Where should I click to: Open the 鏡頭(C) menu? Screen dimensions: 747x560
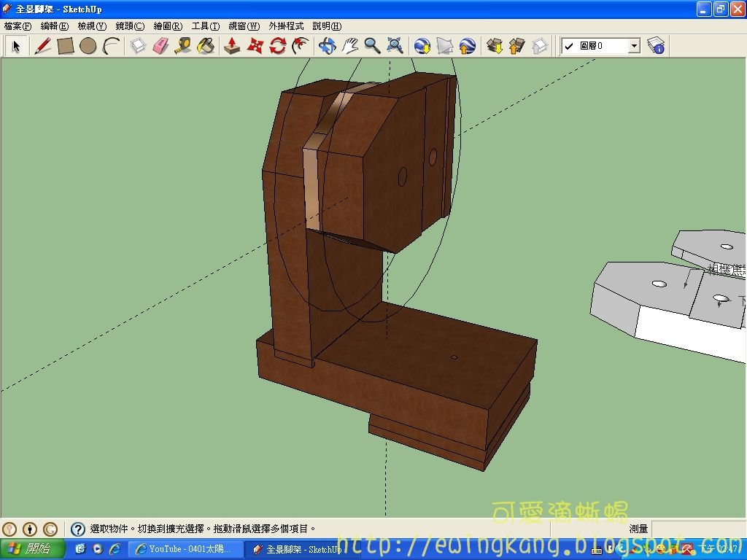click(x=130, y=26)
